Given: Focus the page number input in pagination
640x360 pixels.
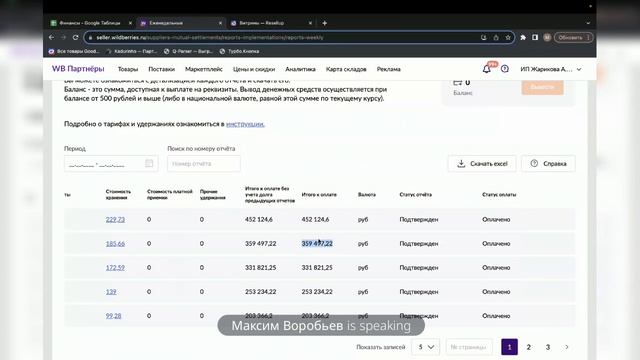Looking at the screenshot, I should 469,347.
